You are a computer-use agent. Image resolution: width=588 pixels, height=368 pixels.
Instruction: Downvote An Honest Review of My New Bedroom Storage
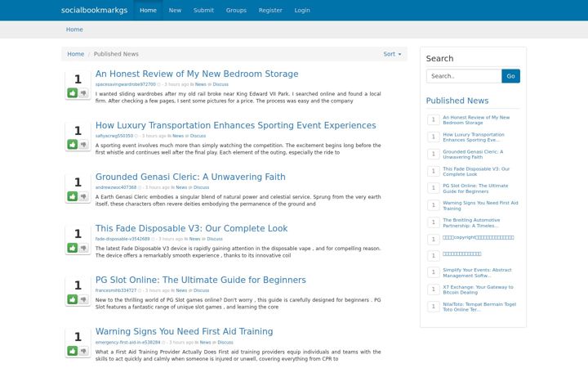coord(83,92)
